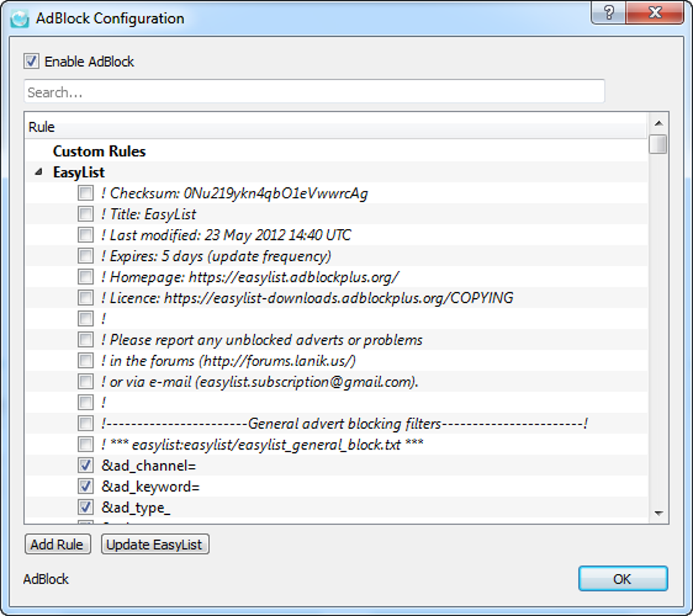Select the &ad_keyword= rule text
The image size is (693, 616).
(151, 486)
